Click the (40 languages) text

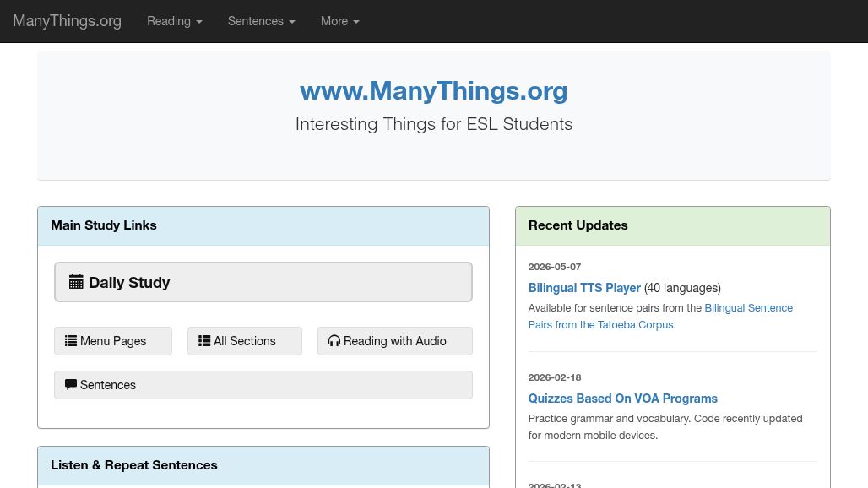pyautogui.click(x=682, y=288)
